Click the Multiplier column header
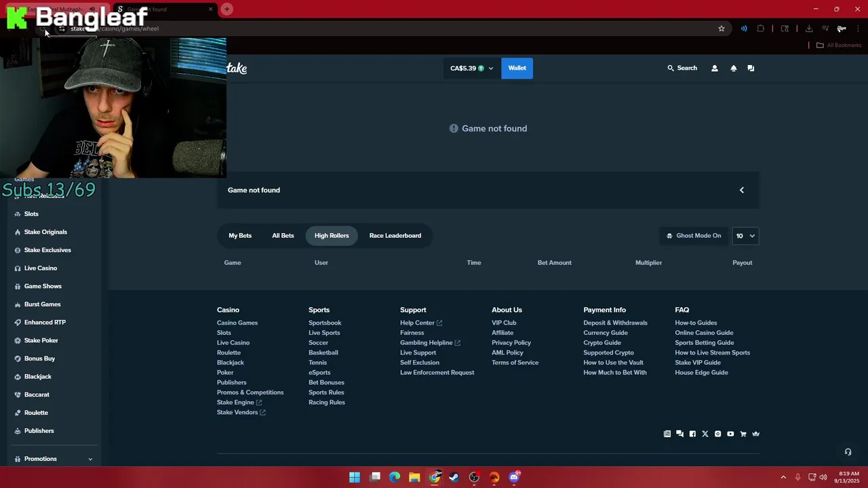 [x=648, y=263]
